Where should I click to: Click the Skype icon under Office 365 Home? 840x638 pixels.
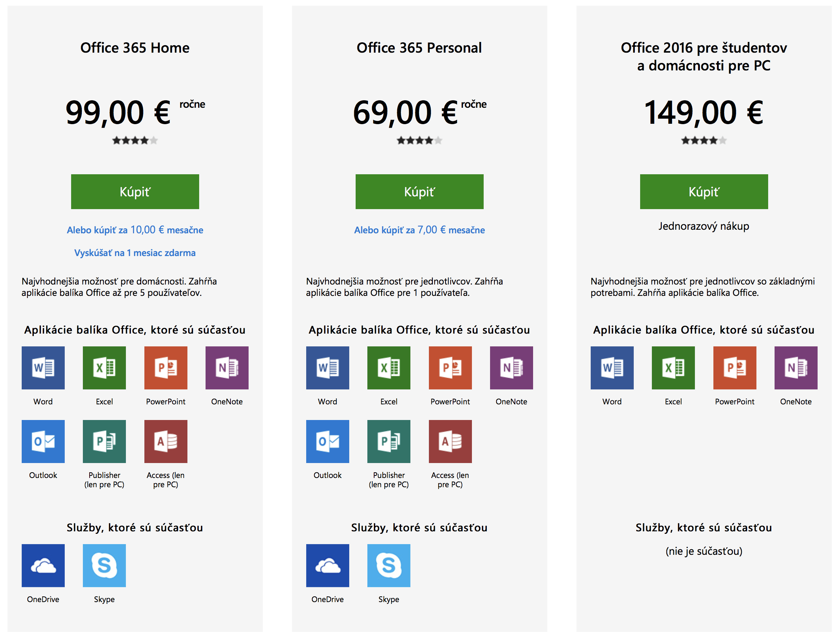coord(104,565)
